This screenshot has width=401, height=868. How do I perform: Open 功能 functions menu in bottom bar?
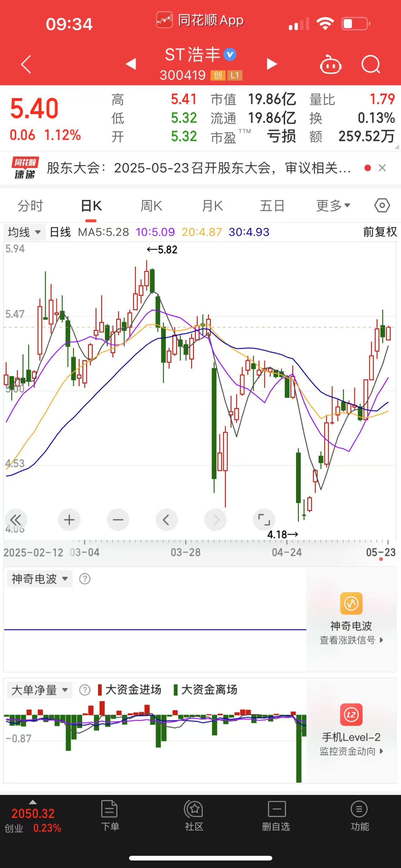[x=360, y=815]
